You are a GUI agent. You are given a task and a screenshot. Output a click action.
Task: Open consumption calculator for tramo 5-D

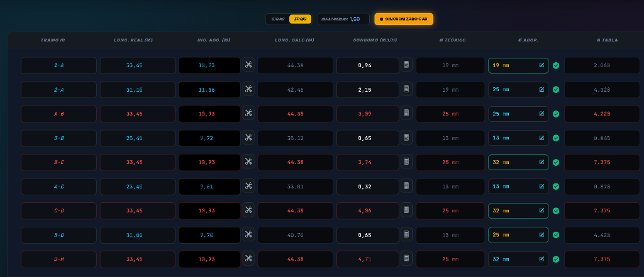tap(406, 234)
